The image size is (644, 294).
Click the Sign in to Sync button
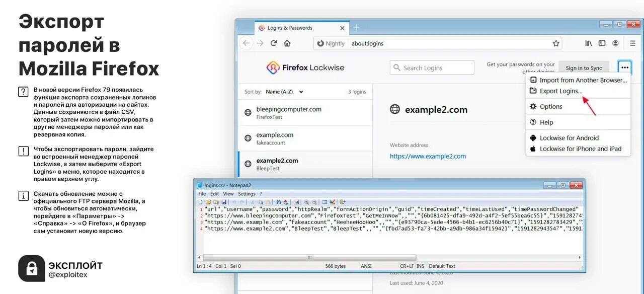(584, 67)
